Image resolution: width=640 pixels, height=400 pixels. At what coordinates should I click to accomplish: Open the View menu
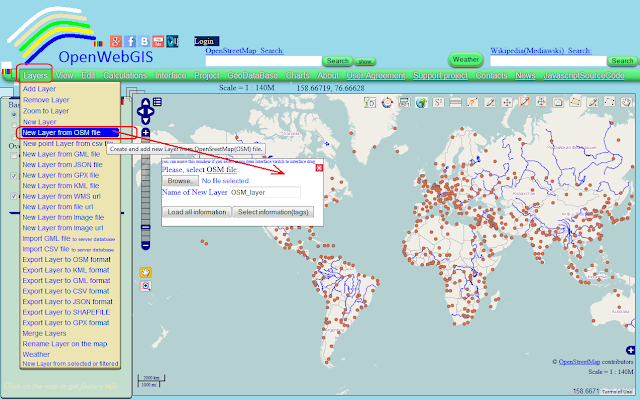[x=64, y=76]
